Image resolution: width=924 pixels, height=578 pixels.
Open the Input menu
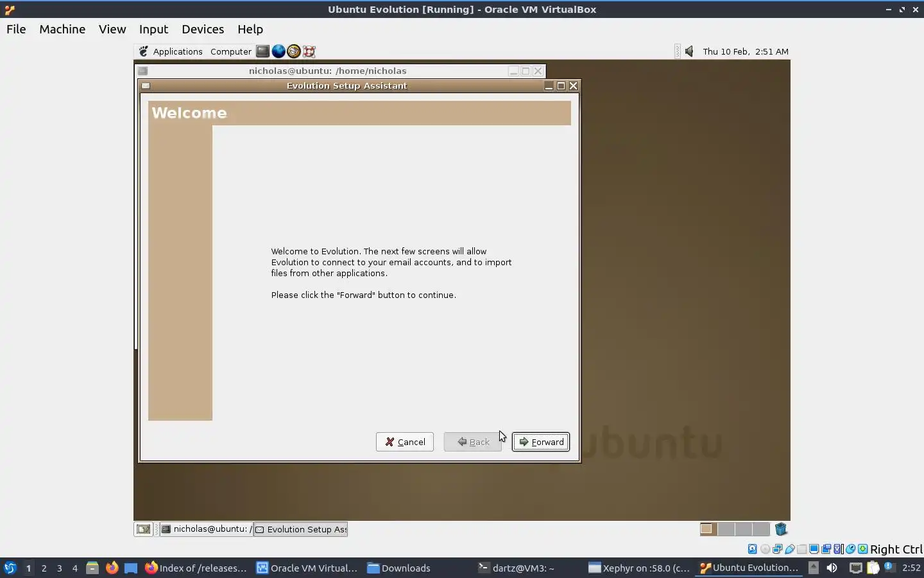point(153,29)
